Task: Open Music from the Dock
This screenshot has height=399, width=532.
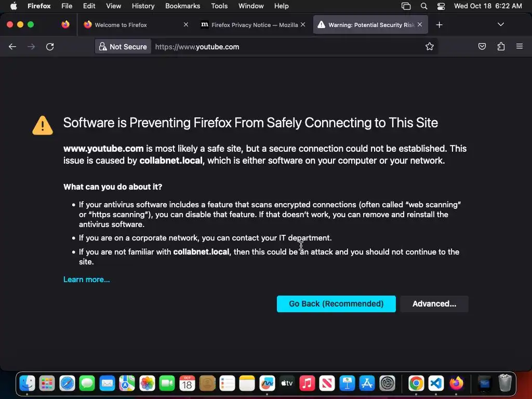Action: click(x=307, y=384)
